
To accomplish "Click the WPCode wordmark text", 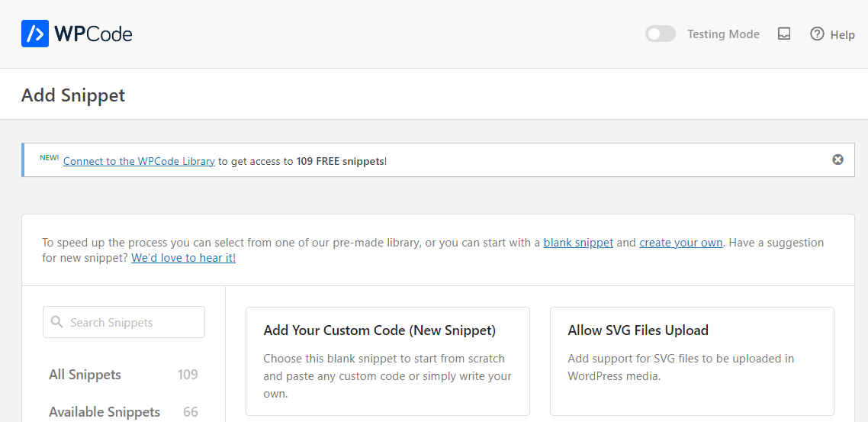I will 93,34.
